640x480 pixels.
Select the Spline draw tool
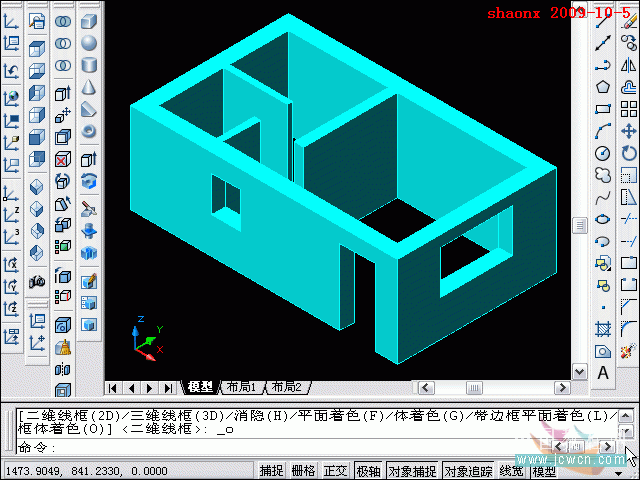[603, 198]
